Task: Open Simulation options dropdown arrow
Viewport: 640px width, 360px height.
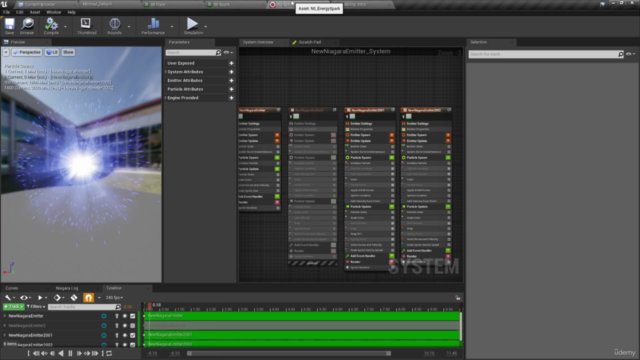Action: click(206, 27)
